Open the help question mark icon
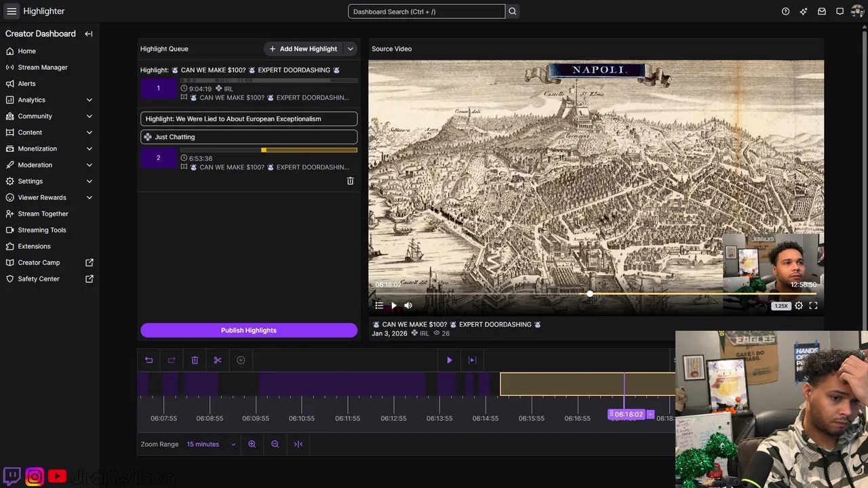868x488 pixels. pos(785,12)
